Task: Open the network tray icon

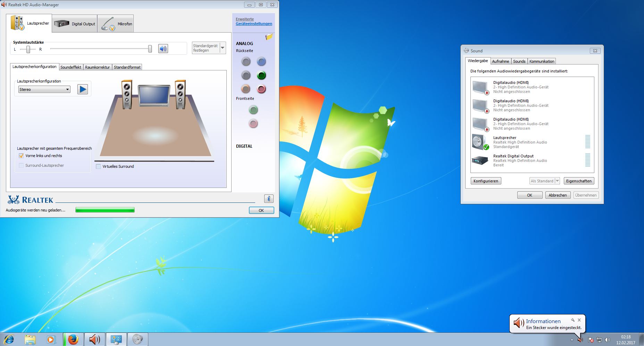Action: [x=599, y=340]
